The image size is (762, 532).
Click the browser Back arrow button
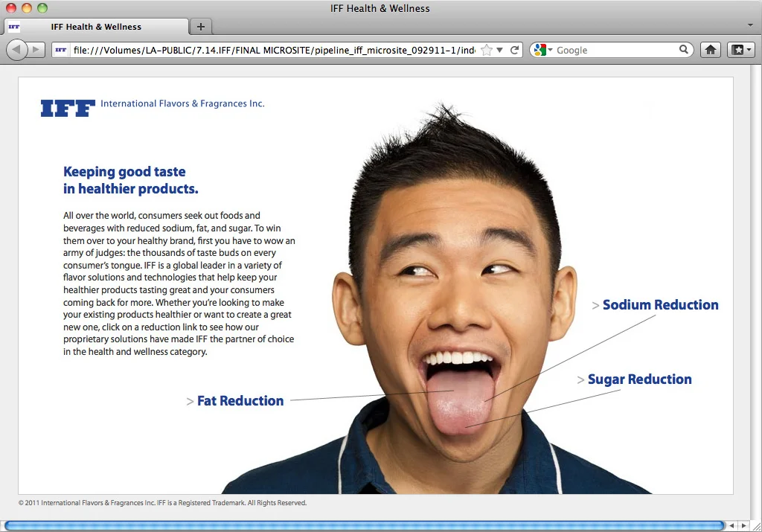point(16,50)
